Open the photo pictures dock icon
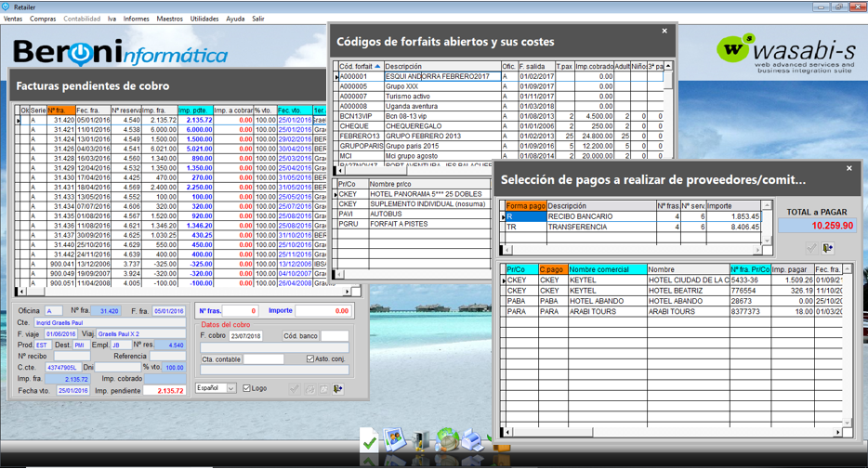The width and height of the screenshot is (868, 469). pos(395,438)
